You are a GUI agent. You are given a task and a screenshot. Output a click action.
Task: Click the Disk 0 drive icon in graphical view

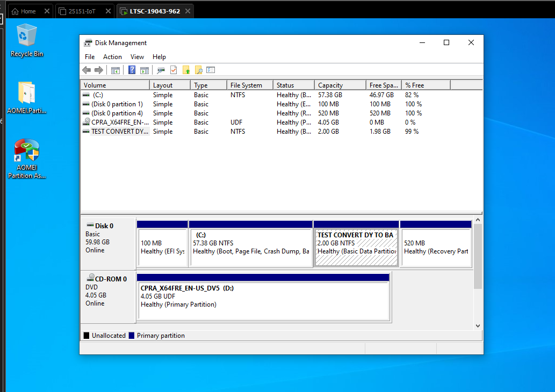pos(90,226)
